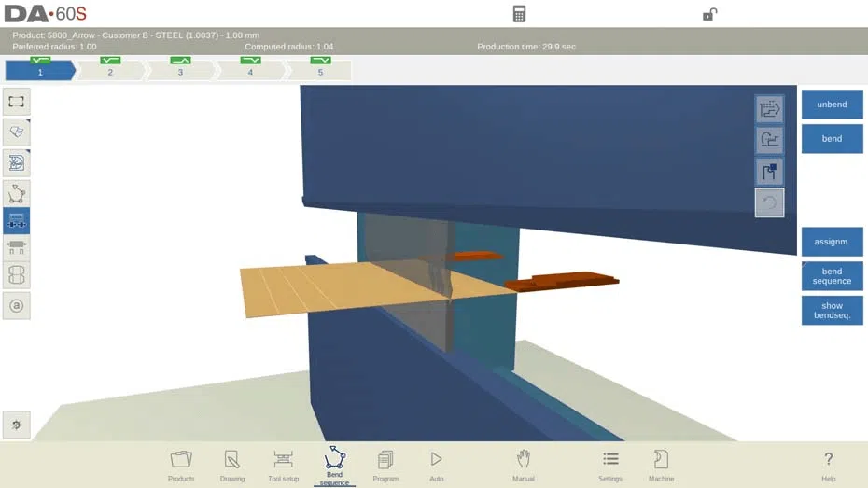Open the calculator icon in header
The width and height of the screenshot is (868, 488).
(519, 14)
